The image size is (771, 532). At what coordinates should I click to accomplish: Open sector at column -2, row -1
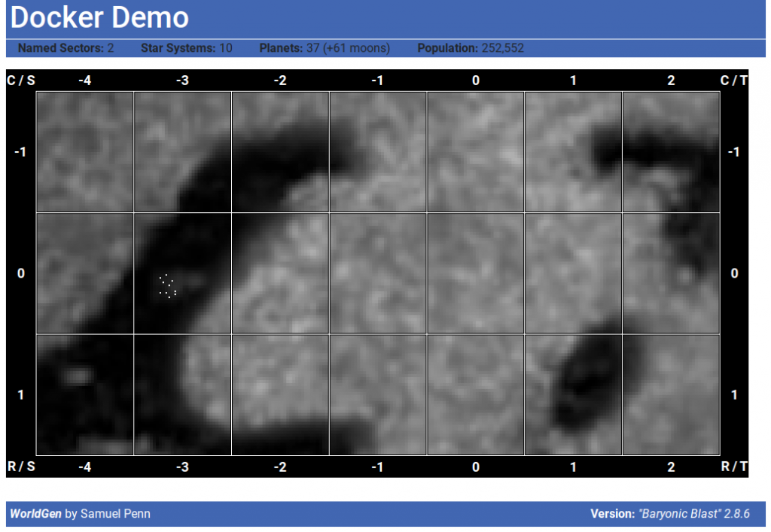coord(280,152)
